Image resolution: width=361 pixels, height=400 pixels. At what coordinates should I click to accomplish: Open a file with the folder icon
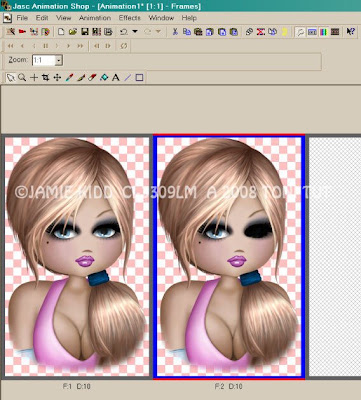(73, 32)
